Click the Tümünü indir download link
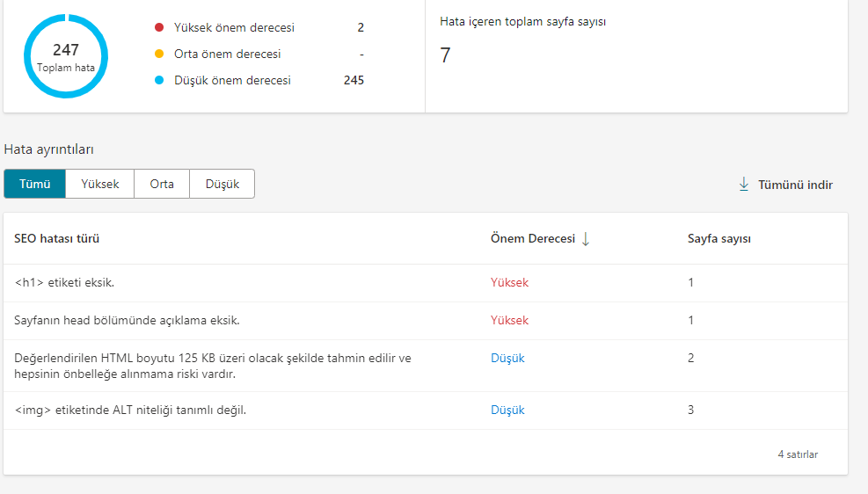Image resolution: width=868 pixels, height=494 pixels. tap(786, 185)
